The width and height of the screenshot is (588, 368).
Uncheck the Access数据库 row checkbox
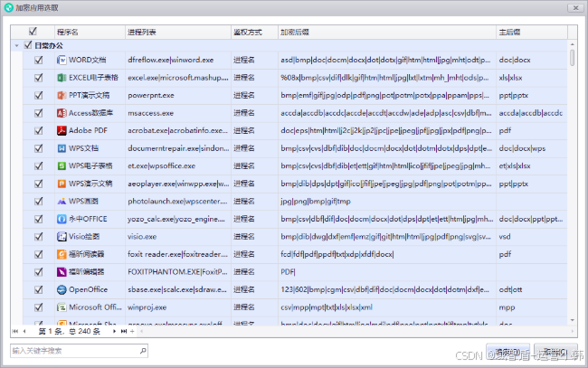(38, 113)
